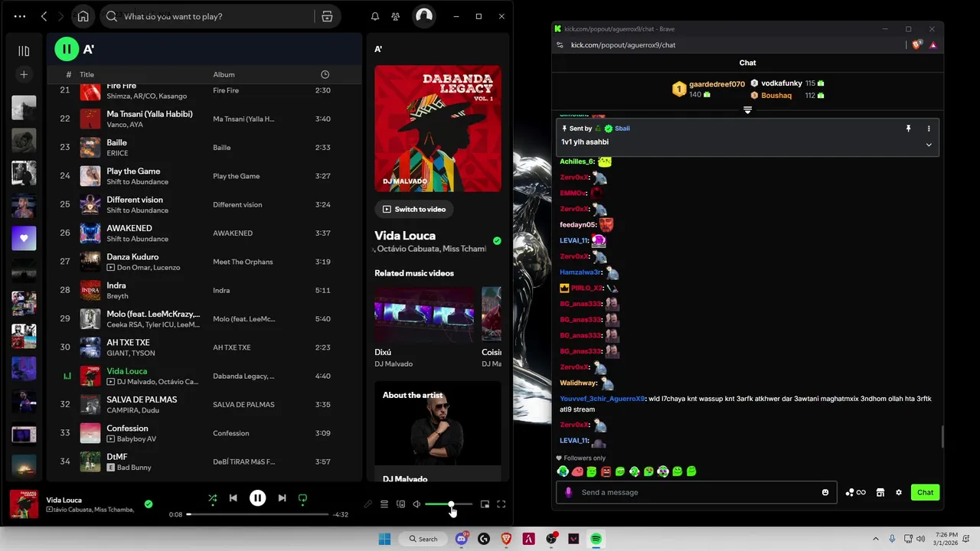Click the plus create button in sidebar
The width and height of the screenshot is (980, 551).
[24, 74]
